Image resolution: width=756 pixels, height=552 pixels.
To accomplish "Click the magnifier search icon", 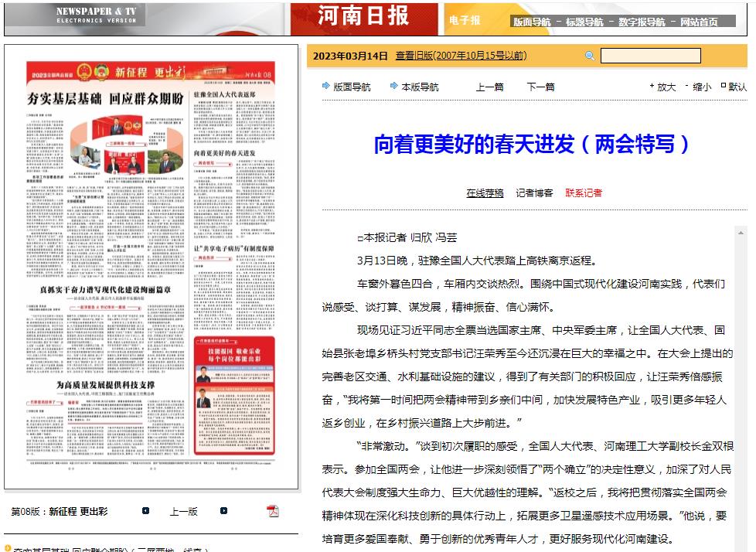I will coord(589,56).
